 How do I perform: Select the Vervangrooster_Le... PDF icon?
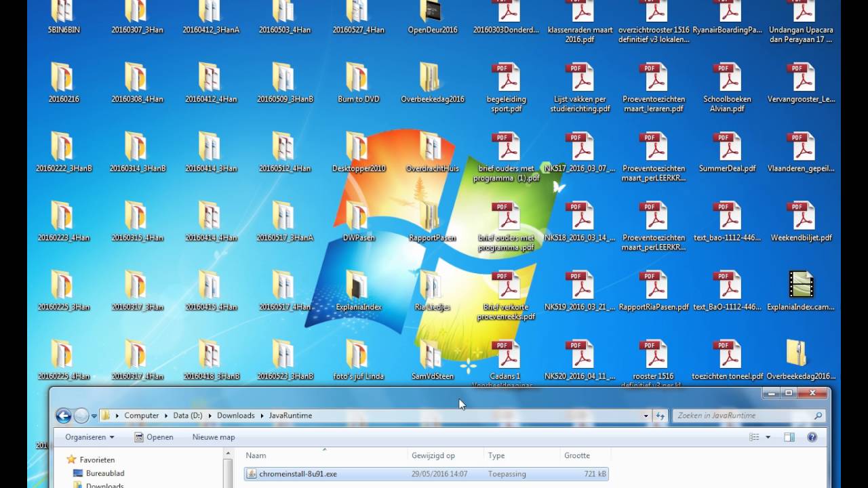coord(802,77)
